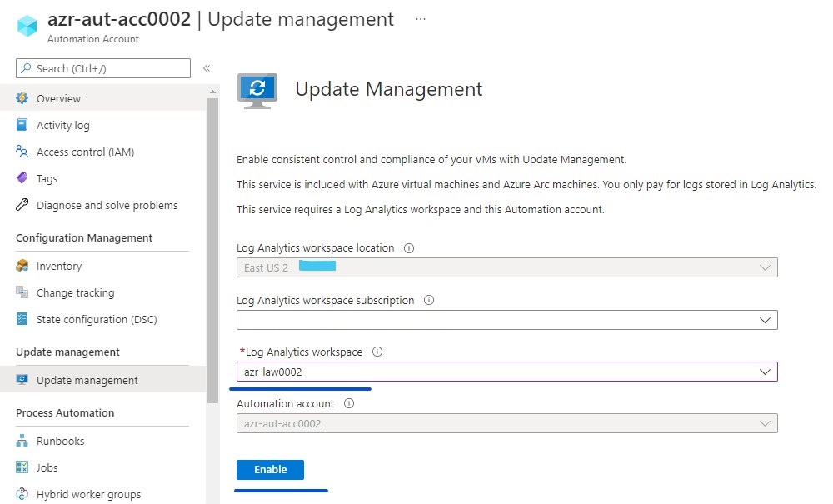Focus the Search (Ctrl+/) input field
833x504 pixels.
108,68
